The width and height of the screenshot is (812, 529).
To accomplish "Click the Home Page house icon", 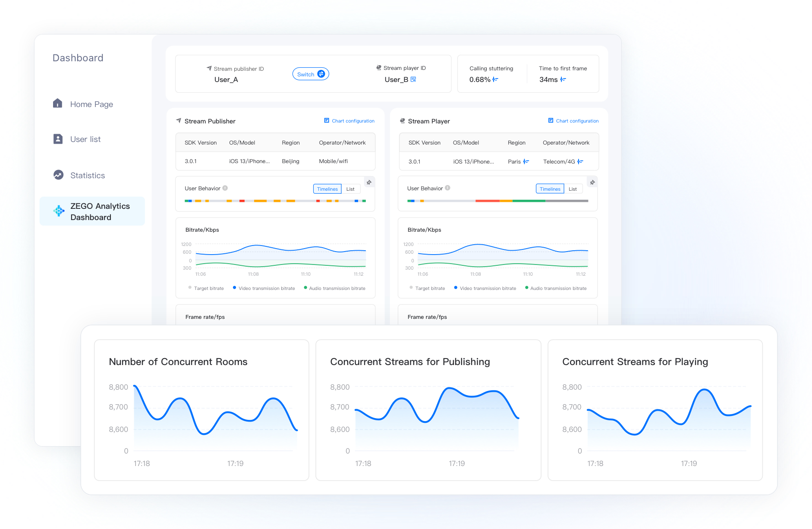I will coord(57,104).
